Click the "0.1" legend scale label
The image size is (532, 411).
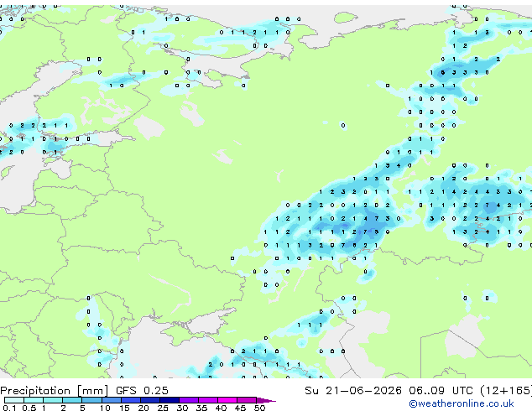pos(9,408)
